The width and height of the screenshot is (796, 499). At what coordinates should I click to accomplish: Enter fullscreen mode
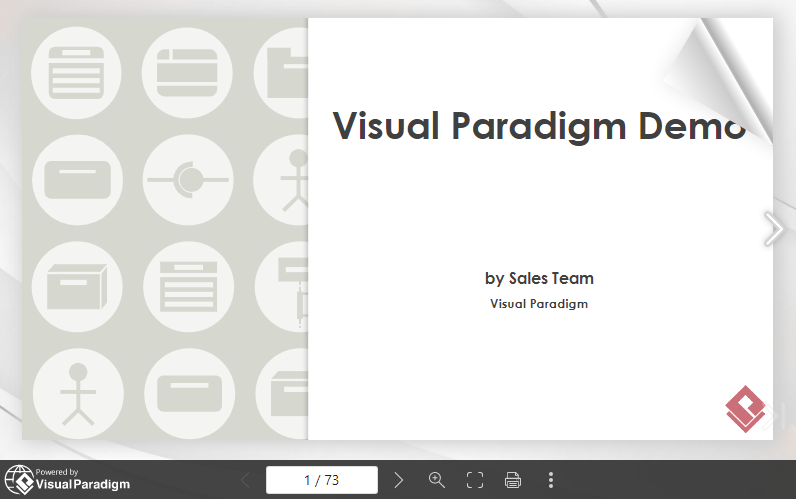[475, 480]
